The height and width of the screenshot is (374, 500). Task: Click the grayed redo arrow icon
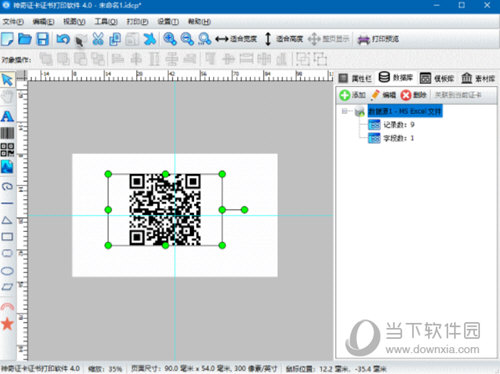click(x=80, y=40)
